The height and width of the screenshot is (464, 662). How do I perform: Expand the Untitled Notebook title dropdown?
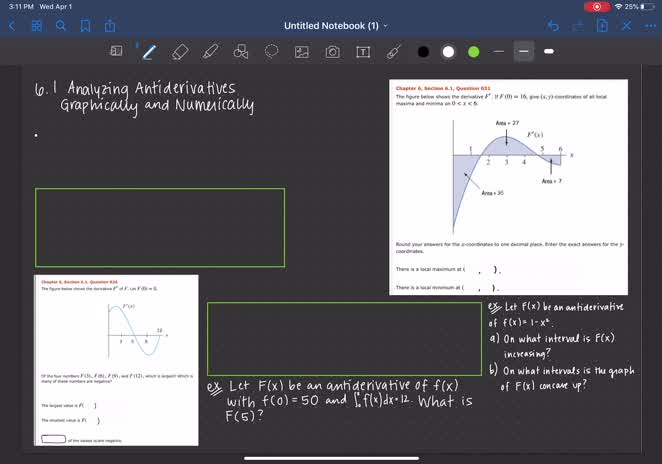[x=388, y=25]
